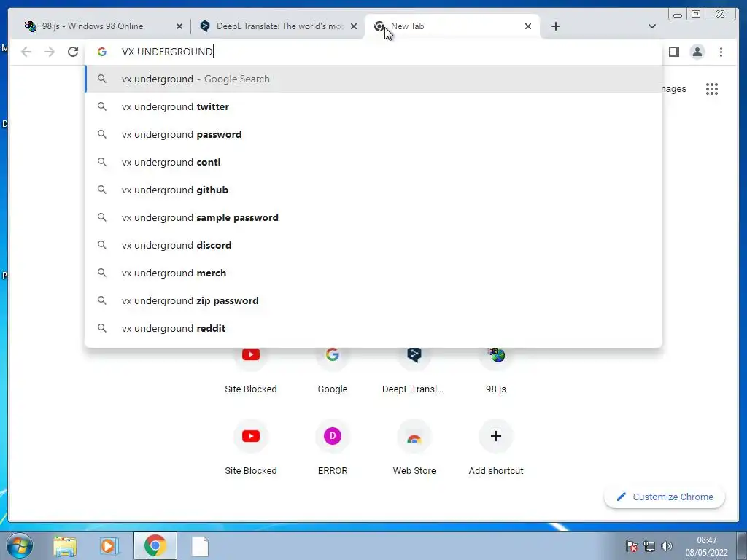Click search icon beside 'vx underground reddit'

(102, 328)
